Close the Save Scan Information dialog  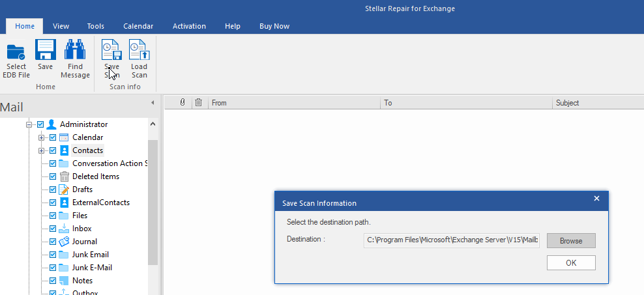coord(597,199)
